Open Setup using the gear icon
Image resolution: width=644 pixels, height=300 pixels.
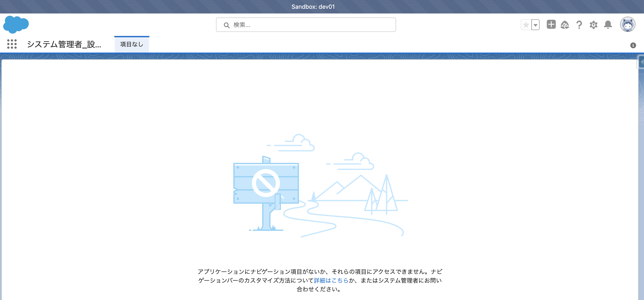point(594,24)
